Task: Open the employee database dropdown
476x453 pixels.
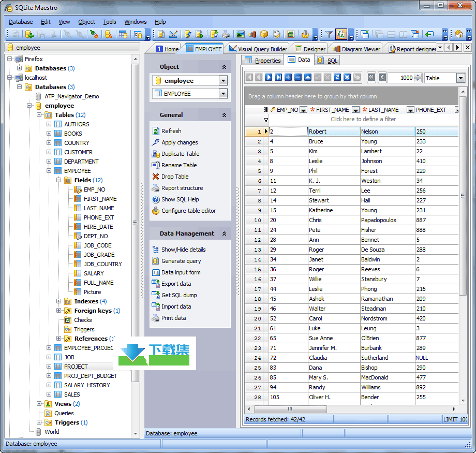Action: coord(223,81)
